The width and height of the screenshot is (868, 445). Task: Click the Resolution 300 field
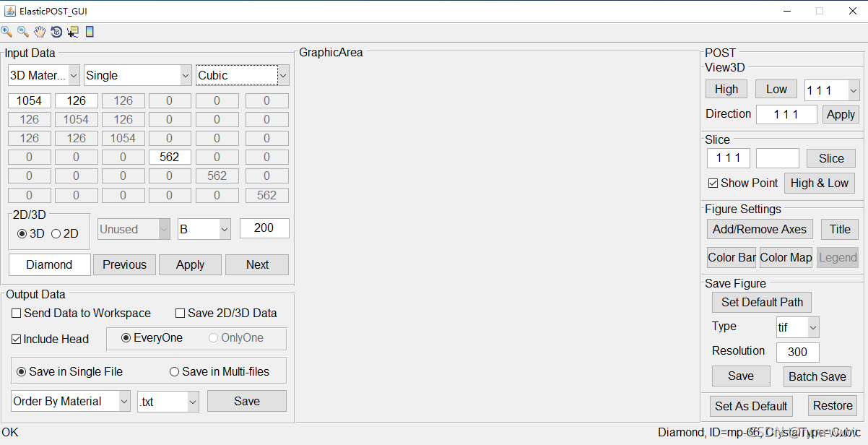[798, 353]
